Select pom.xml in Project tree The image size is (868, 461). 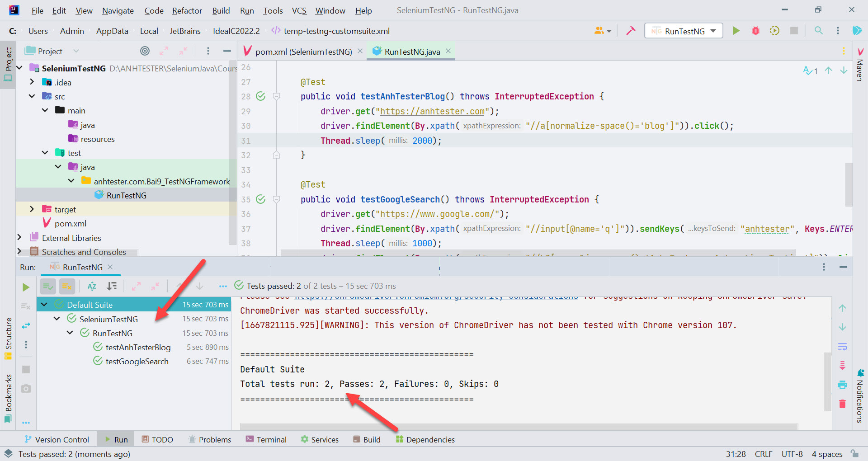70,223
